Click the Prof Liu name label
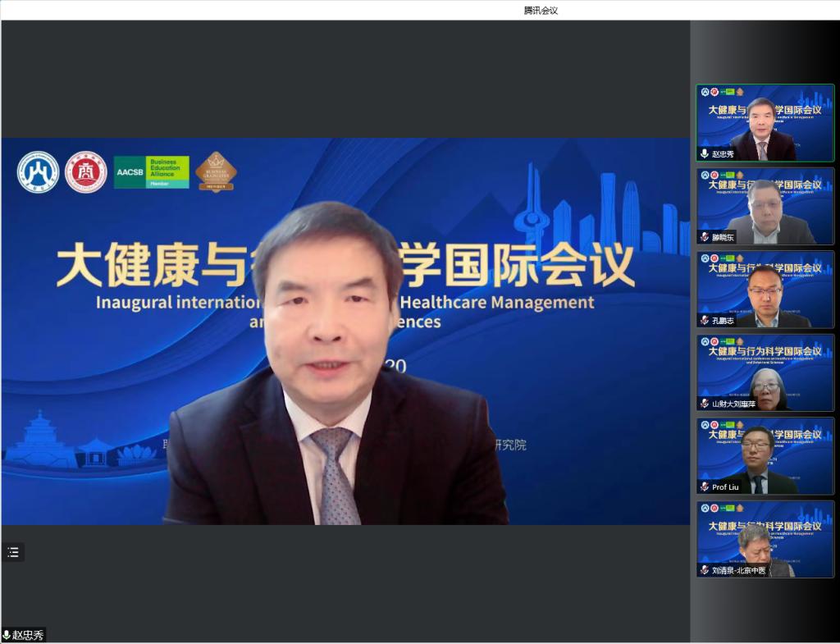 click(x=725, y=487)
